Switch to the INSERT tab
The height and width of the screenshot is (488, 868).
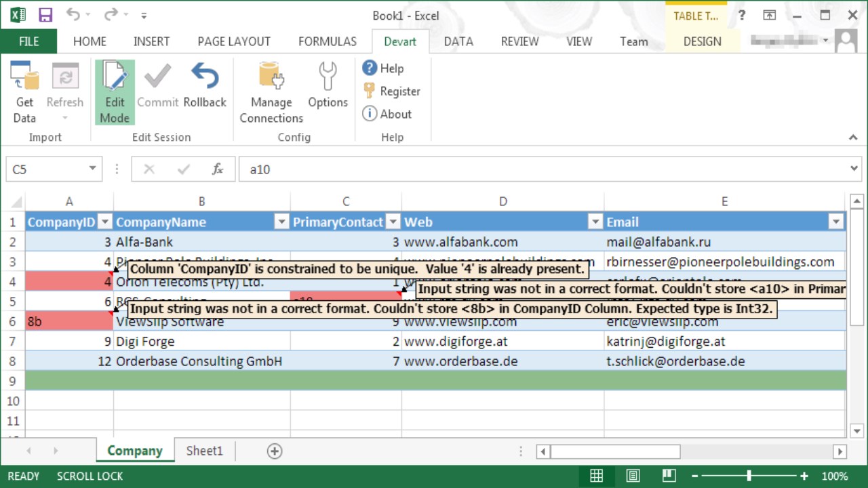151,41
